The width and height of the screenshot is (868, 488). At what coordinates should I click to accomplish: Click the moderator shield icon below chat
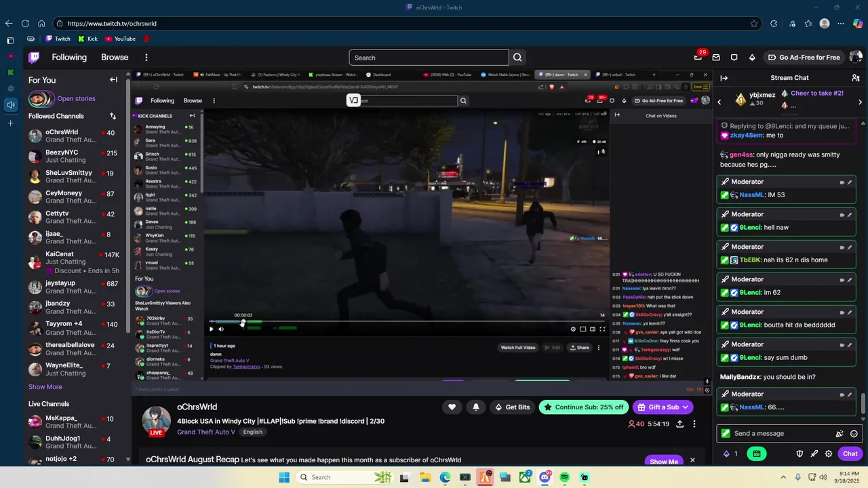click(800, 453)
